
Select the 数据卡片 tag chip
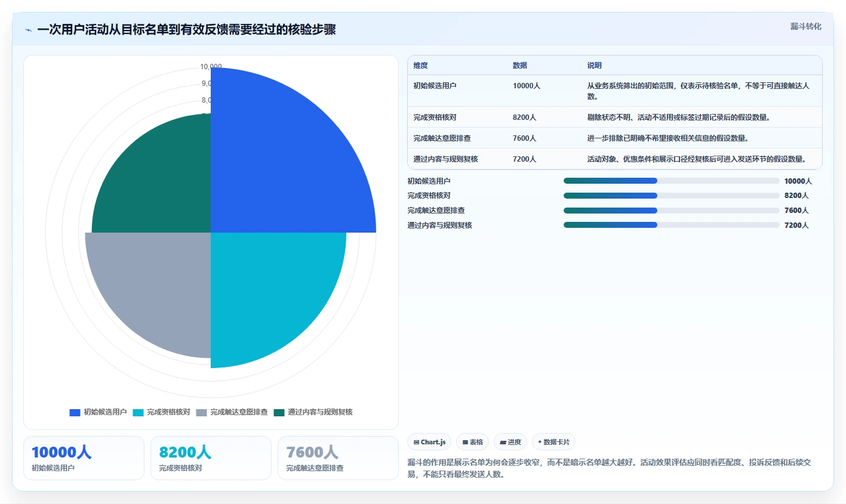[553, 442]
